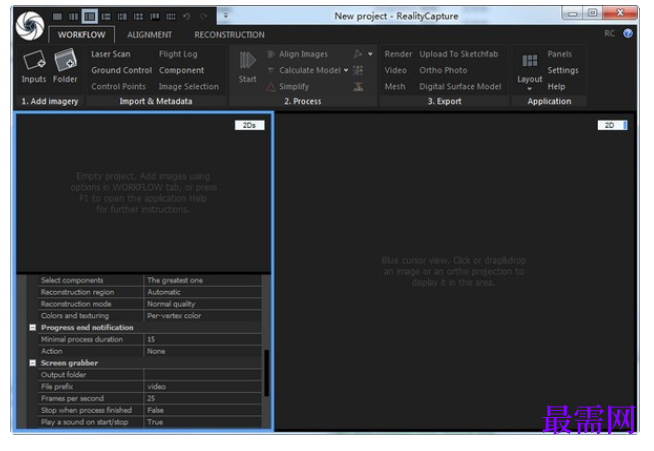The width and height of the screenshot is (654, 451).
Task: Click the Minimal process duration field 15
Action: [x=203, y=339]
